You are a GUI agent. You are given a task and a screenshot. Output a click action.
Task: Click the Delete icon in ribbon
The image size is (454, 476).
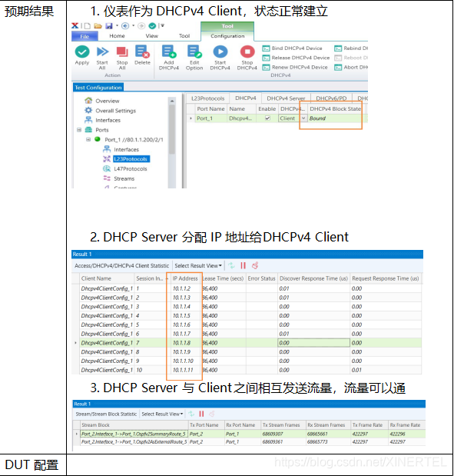coord(142,52)
